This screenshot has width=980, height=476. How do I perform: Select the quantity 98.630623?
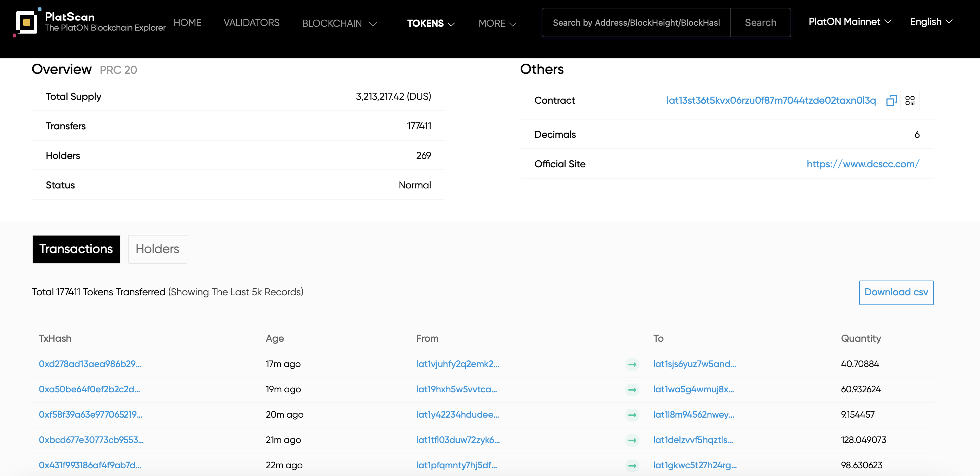click(x=862, y=465)
